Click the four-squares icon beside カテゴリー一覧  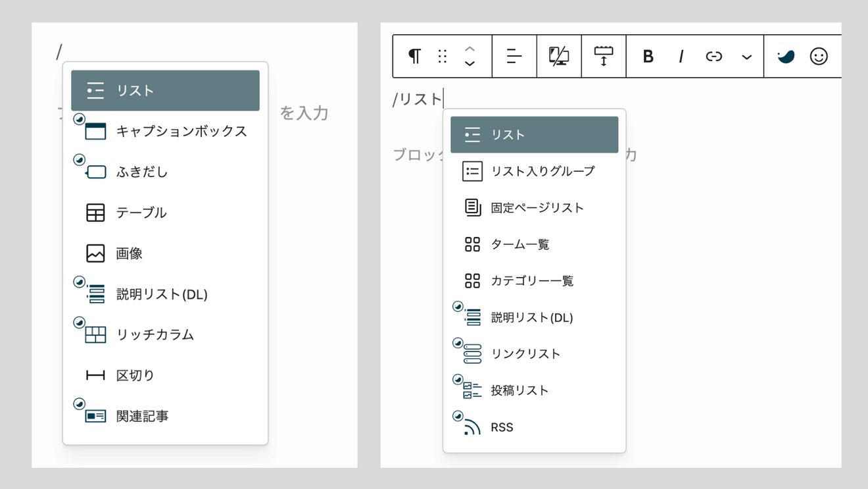click(x=472, y=281)
